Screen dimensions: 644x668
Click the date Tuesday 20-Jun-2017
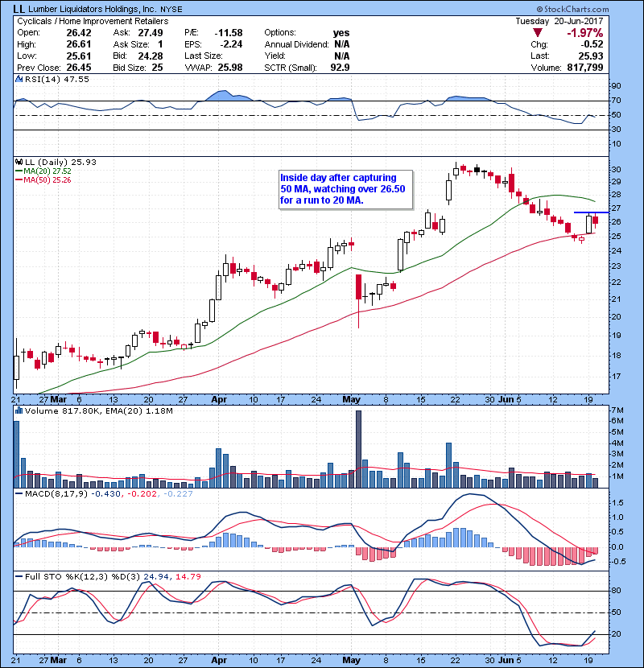tap(559, 21)
